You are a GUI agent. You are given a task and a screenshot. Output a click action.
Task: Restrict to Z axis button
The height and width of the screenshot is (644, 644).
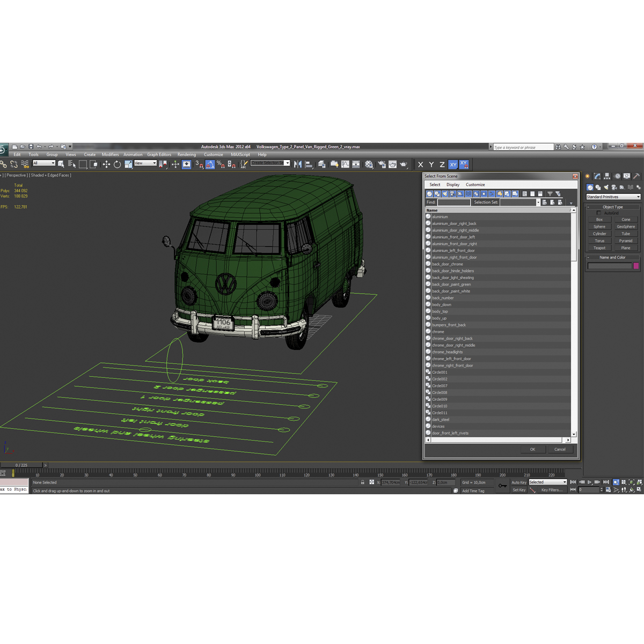pos(442,165)
